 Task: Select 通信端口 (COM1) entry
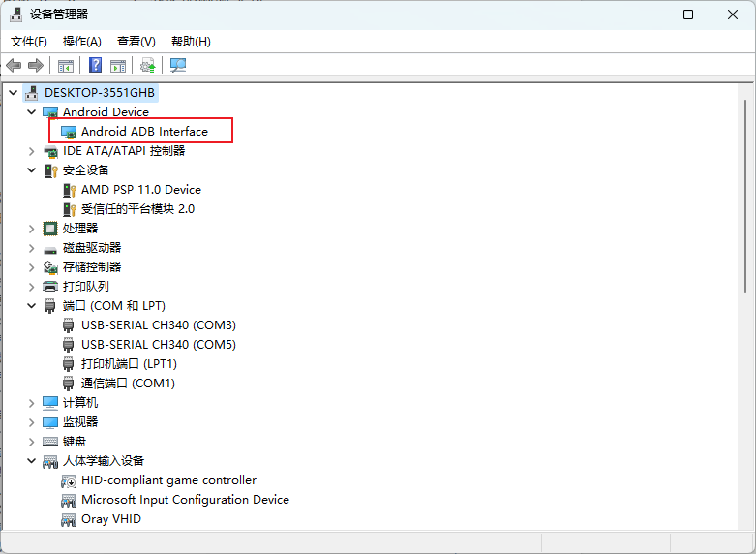(119, 384)
